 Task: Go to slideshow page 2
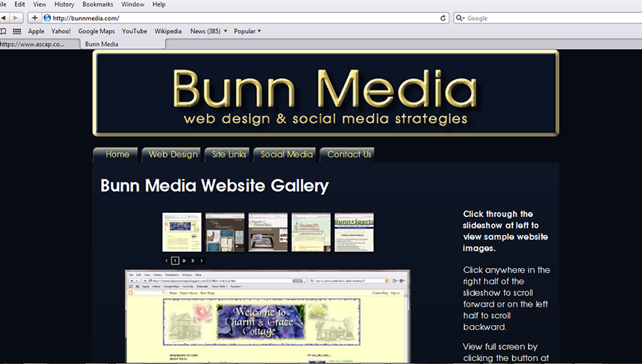[184, 260]
